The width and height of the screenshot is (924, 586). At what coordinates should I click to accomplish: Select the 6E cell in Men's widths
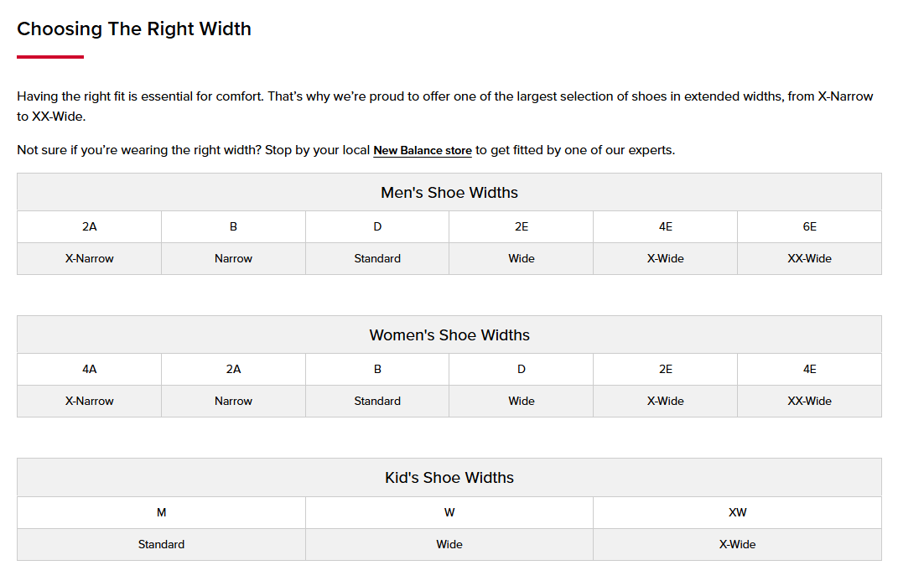pyautogui.click(x=809, y=227)
